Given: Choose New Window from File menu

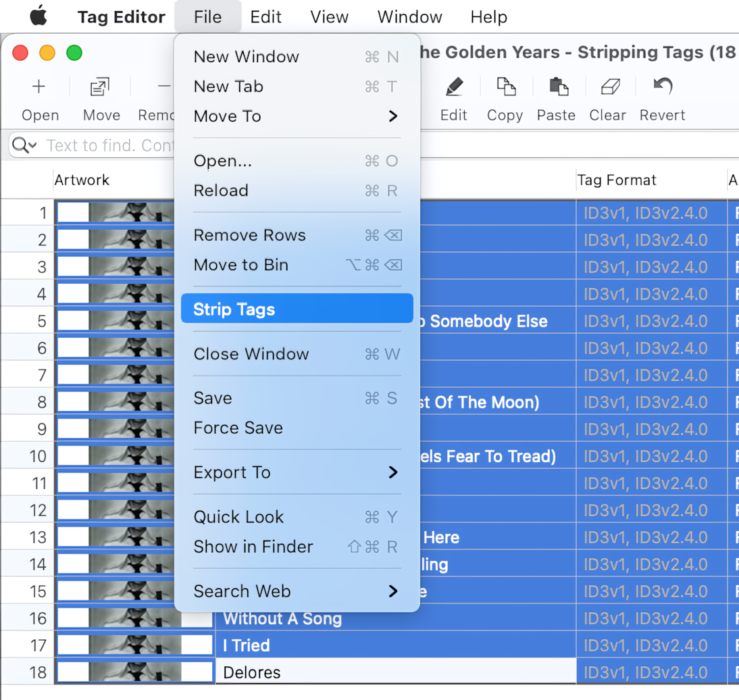Looking at the screenshot, I should click(297, 57).
